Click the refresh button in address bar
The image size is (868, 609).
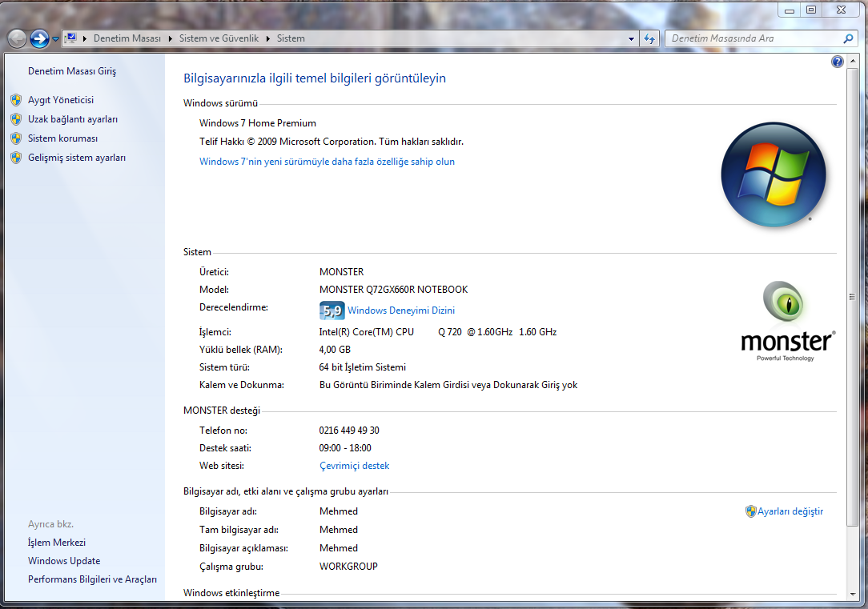click(649, 38)
